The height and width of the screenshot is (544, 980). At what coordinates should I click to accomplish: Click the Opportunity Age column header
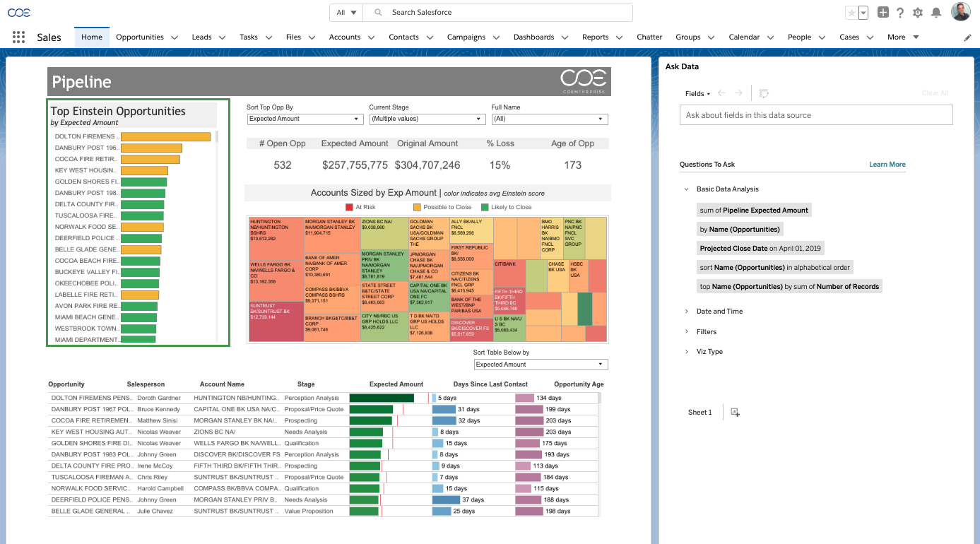coord(579,384)
